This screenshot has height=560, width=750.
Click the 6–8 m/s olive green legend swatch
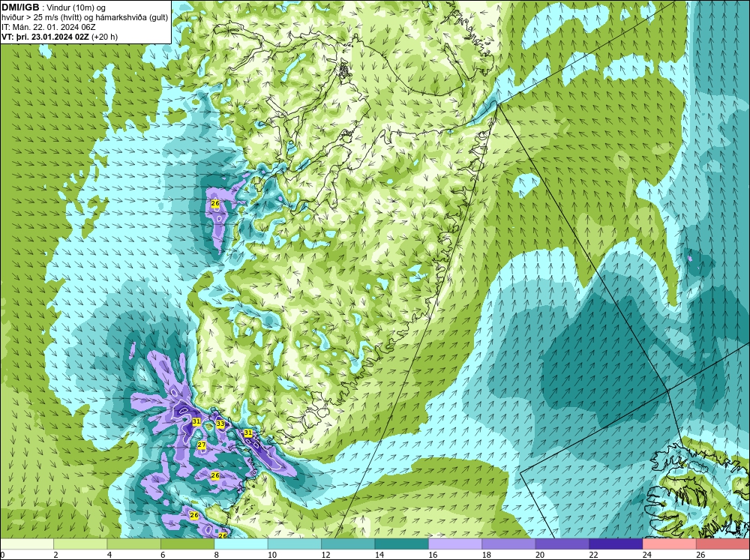click(187, 544)
